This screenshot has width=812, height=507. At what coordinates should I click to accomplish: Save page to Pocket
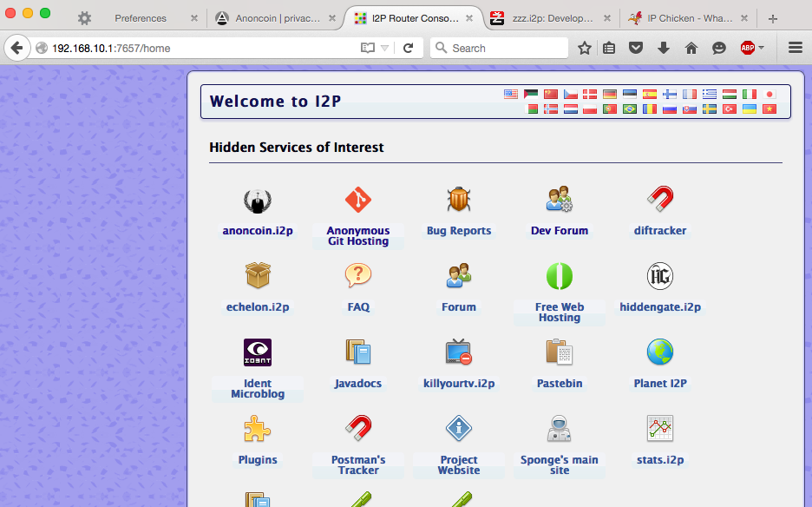[636, 49]
